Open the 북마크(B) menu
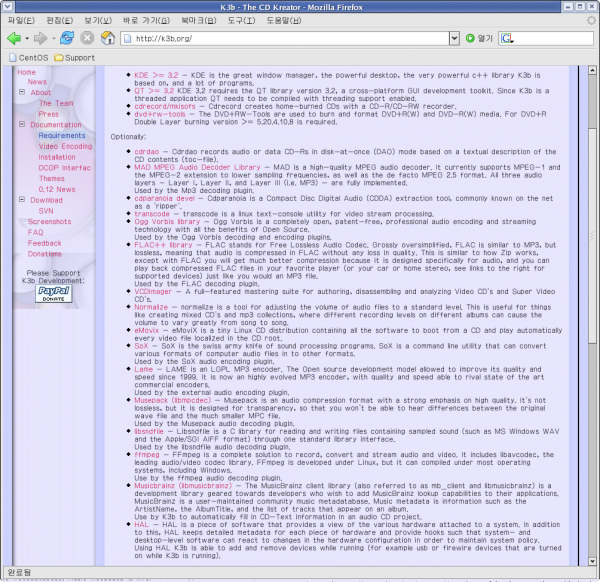This screenshot has height=582, width=600. click(x=199, y=21)
